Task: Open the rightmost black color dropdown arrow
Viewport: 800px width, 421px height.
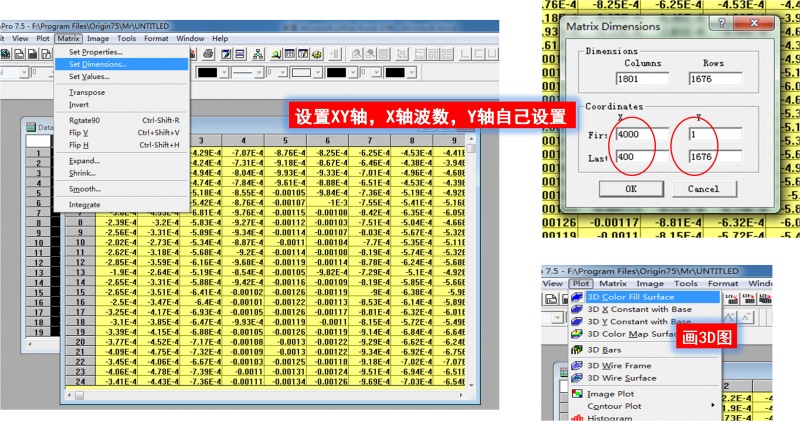Action: coord(411,72)
